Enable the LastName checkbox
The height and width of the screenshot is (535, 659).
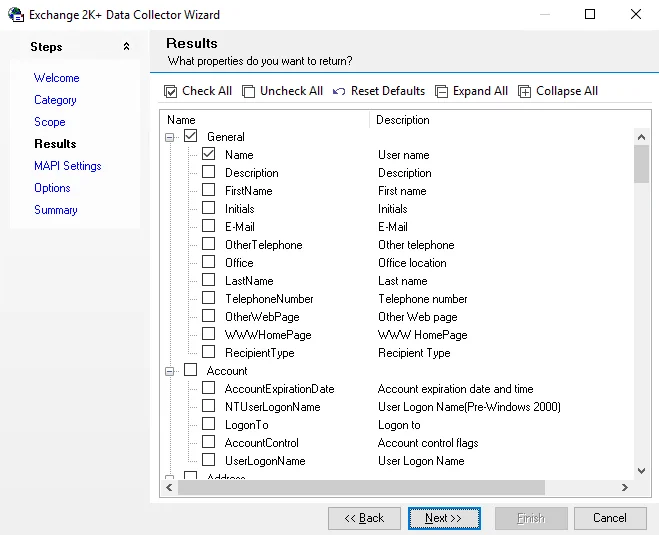208,280
